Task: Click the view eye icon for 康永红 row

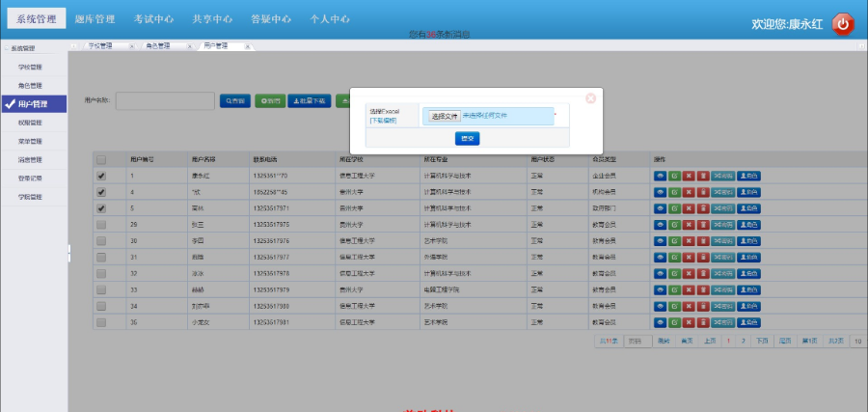Action: [660, 177]
